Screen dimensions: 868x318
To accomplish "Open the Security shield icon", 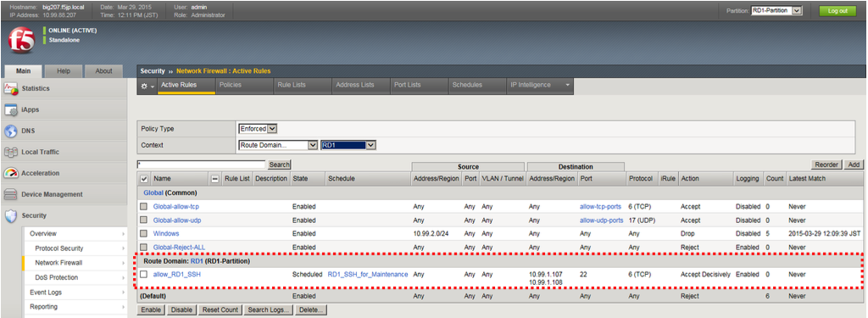I will pos(11,215).
